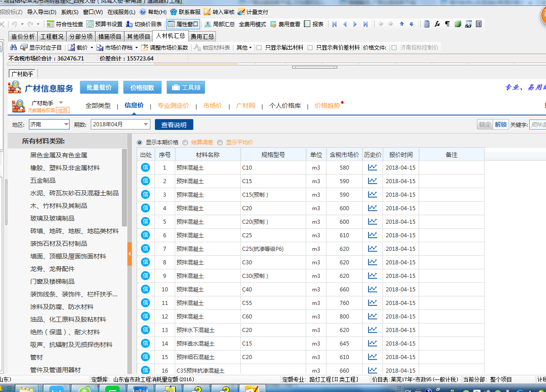Toggle 济南招标控制价 checkbox
This screenshot has width=546, height=392.
pos(394,47)
